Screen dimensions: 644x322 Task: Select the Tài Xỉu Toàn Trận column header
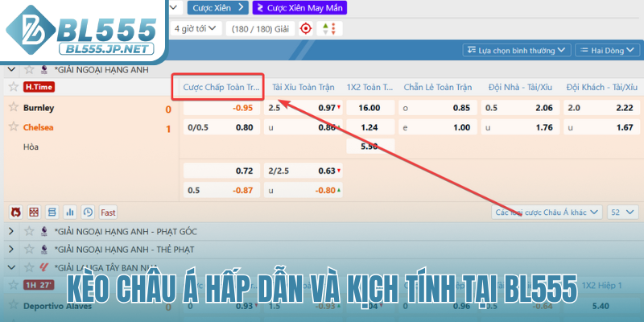303,87
